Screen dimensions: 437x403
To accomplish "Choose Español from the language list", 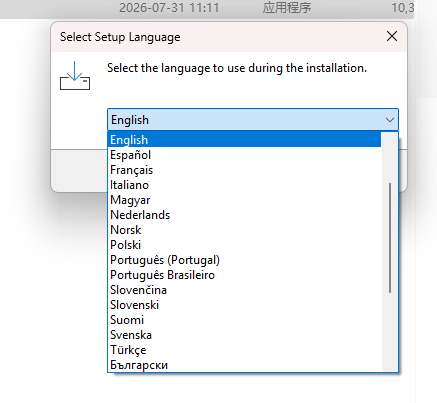I will 244,155.
